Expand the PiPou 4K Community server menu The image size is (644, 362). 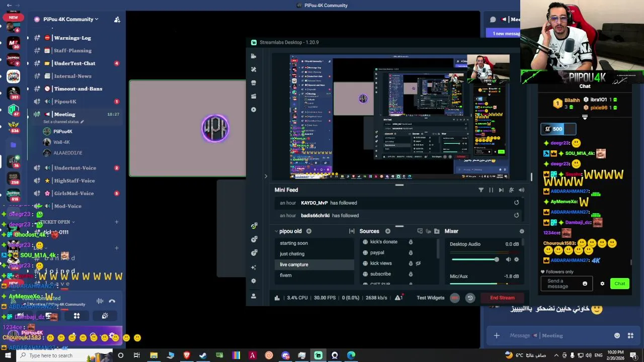70,19
